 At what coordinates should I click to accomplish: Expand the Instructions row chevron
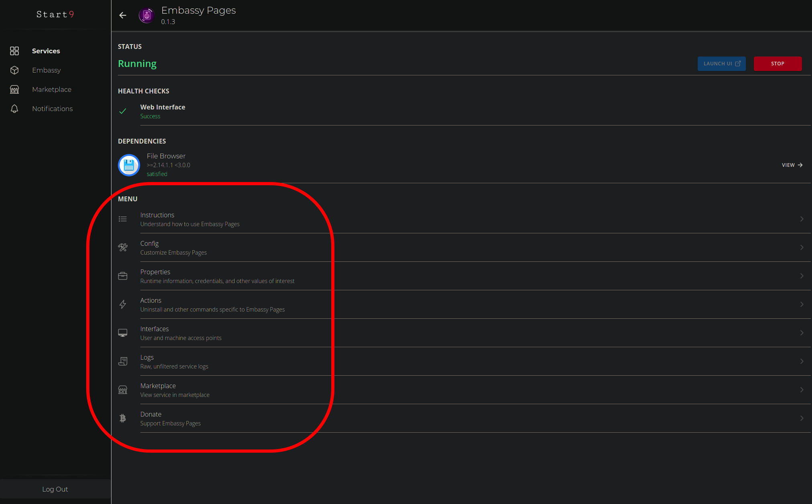(802, 219)
